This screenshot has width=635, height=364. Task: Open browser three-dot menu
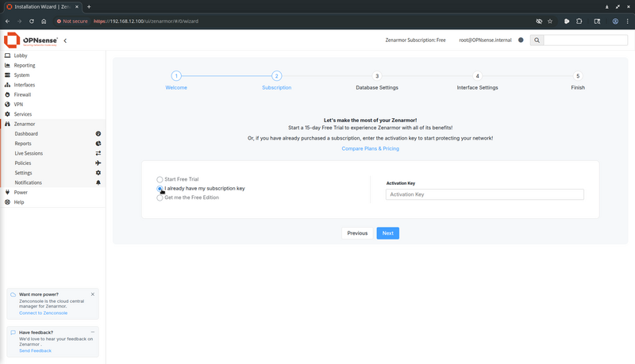coord(628,21)
